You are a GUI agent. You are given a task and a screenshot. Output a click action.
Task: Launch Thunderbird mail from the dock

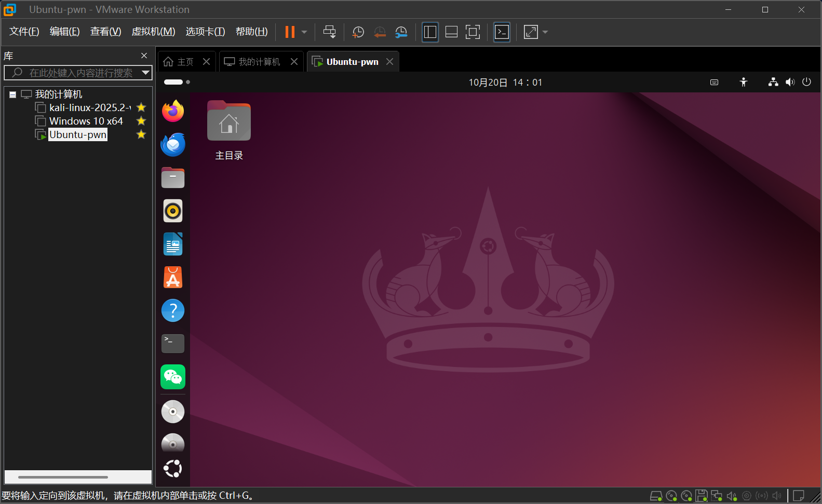coord(173,144)
